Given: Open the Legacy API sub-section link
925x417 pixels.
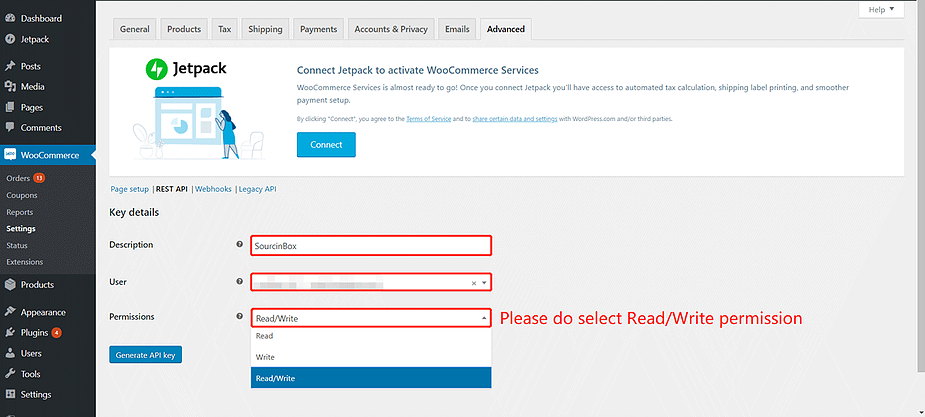Looking at the screenshot, I should click(x=257, y=189).
